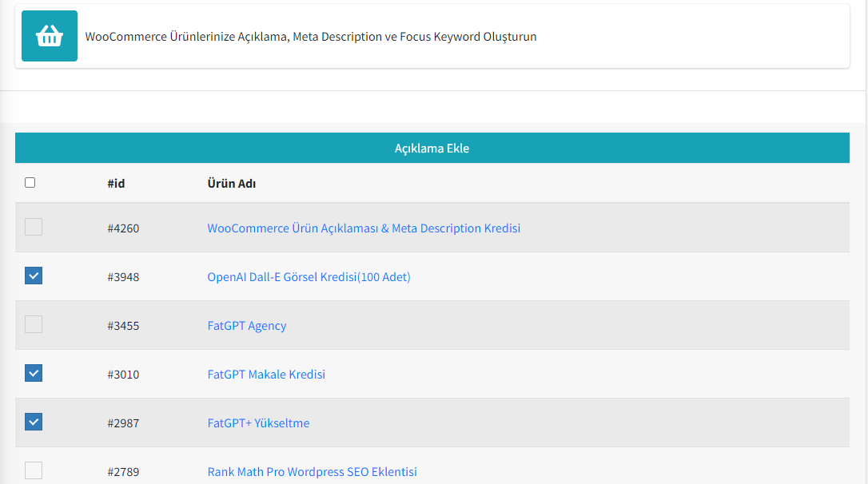The width and height of the screenshot is (868, 484).
Task: Click the #id column header
Action: click(116, 183)
